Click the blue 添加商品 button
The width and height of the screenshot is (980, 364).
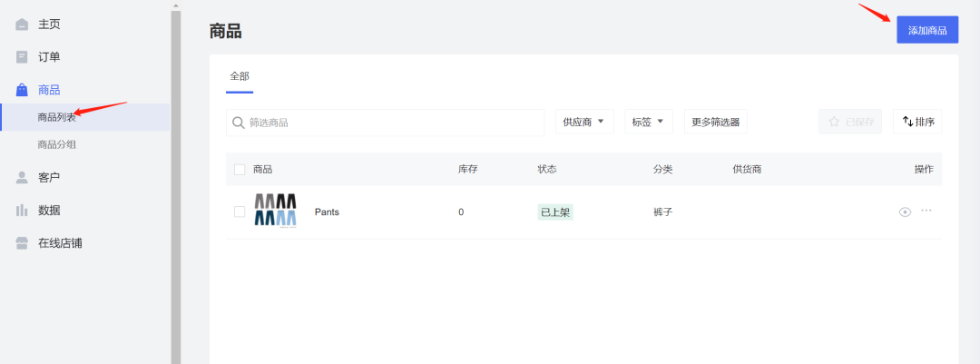pyautogui.click(x=927, y=30)
